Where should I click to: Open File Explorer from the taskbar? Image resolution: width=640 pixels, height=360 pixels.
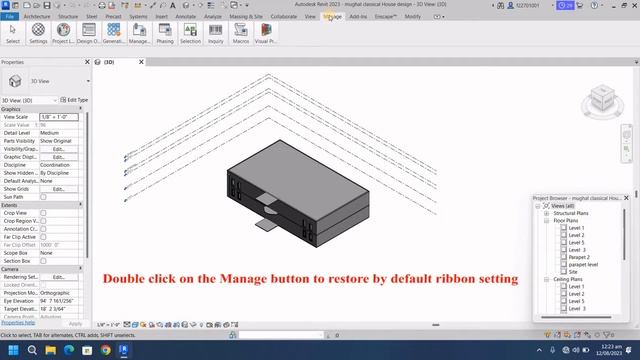(x=51, y=350)
